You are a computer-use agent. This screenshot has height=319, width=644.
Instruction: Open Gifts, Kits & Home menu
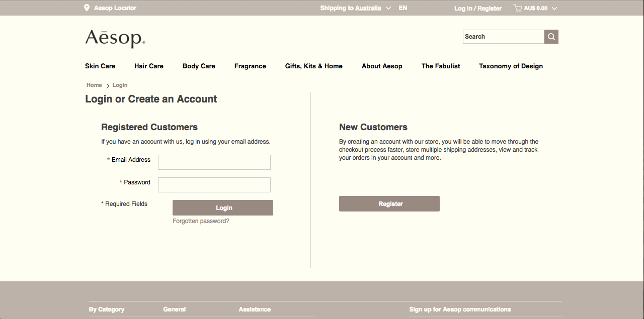[314, 66]
